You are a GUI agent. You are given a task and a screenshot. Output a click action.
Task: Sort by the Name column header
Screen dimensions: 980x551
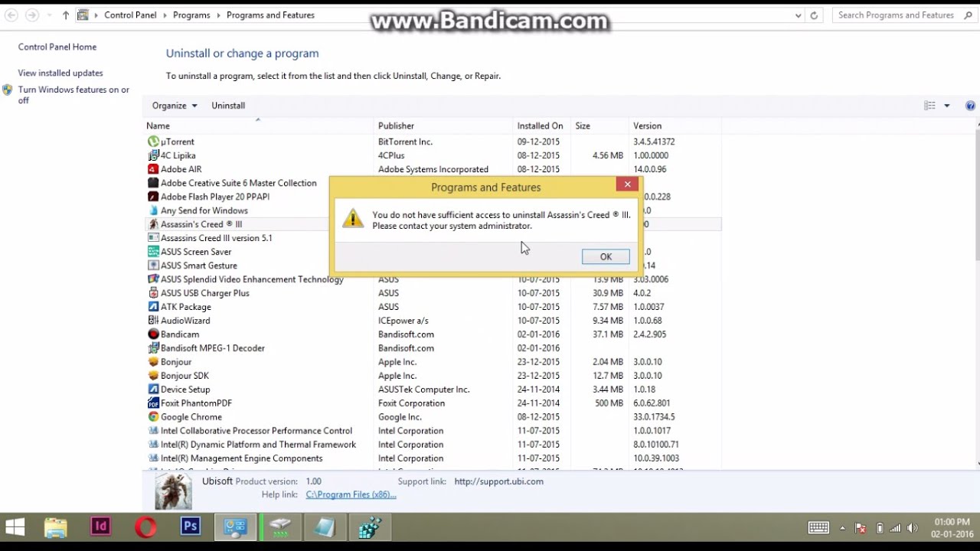tap(259, 126)
